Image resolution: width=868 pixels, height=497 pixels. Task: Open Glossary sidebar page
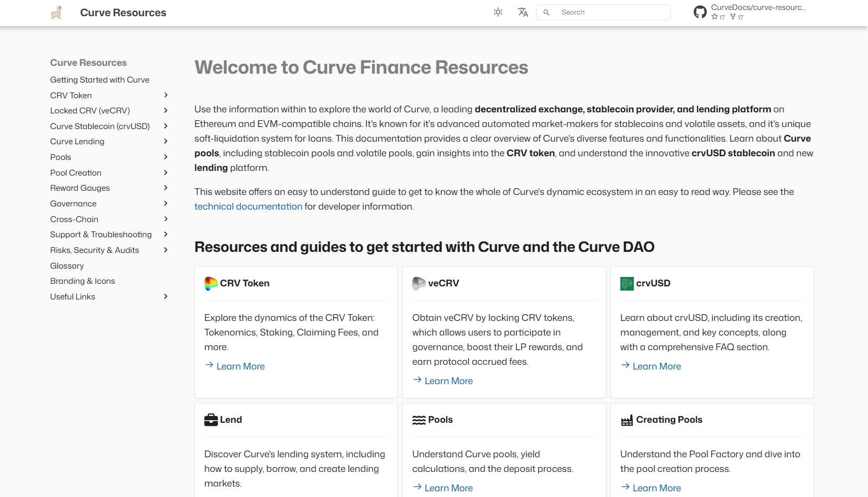click(x=67, y=265)
